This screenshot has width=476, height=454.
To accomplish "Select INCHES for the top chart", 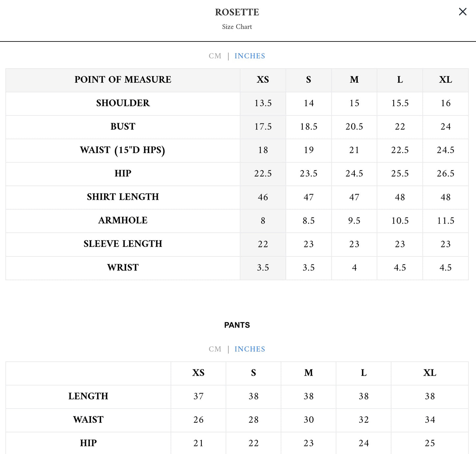I will point(250,56).
